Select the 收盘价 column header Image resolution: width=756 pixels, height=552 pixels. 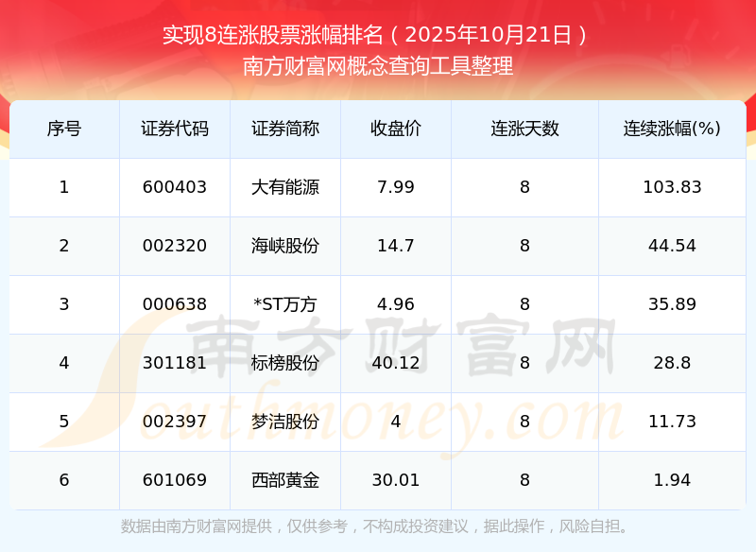coord(395,129)
